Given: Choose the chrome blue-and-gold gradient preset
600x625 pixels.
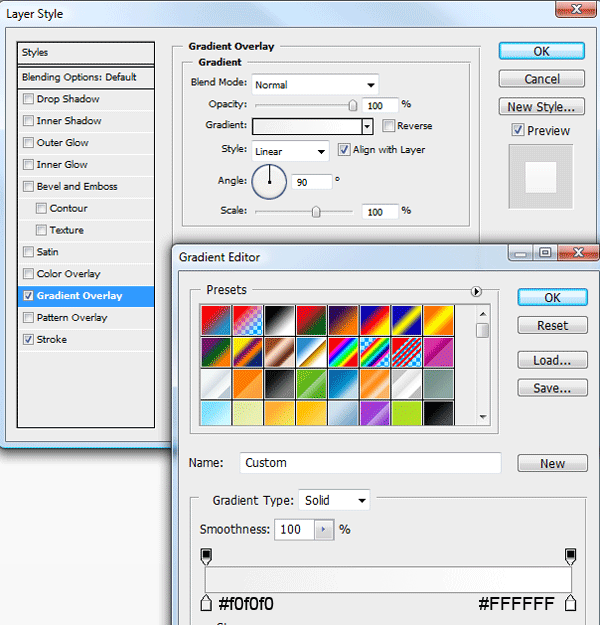Looking at the screenshot, I should coord(311,352).
